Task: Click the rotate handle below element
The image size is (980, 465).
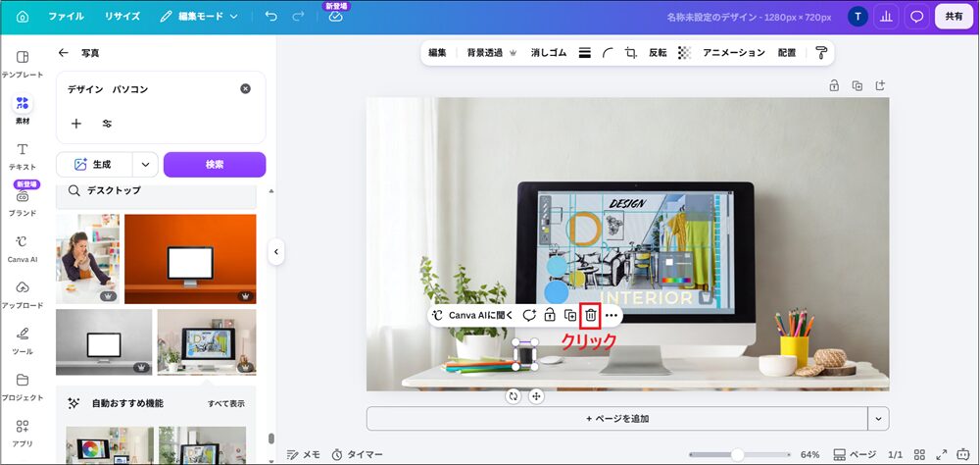Action: [514, 396]
